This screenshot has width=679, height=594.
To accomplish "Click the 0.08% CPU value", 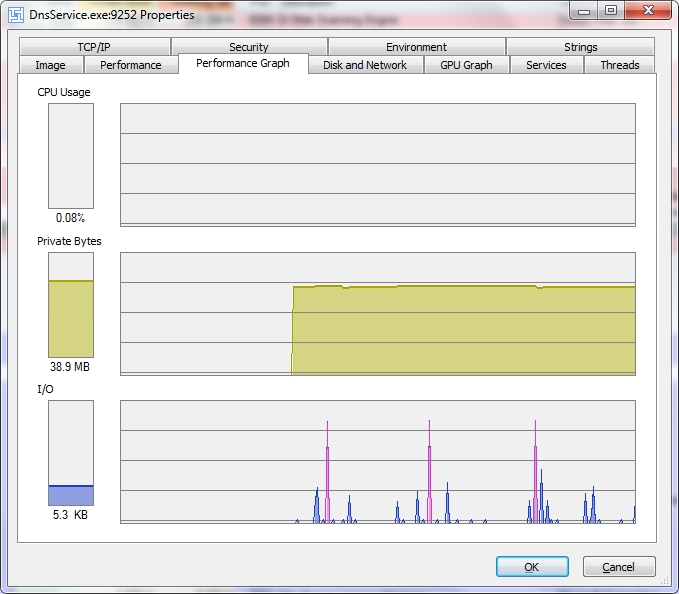I will pyautogui.click(x=71, y=218).
